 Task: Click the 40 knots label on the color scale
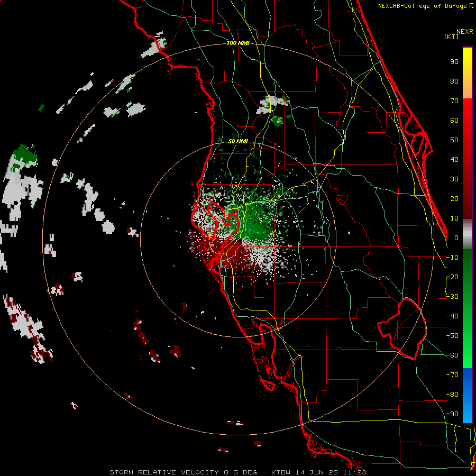(x=454, y=160)
